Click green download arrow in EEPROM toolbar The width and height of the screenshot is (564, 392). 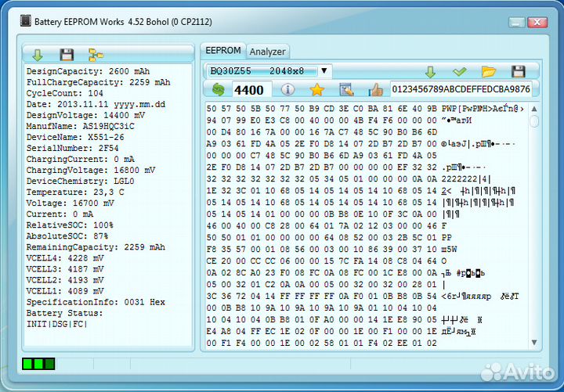[430, 71]
